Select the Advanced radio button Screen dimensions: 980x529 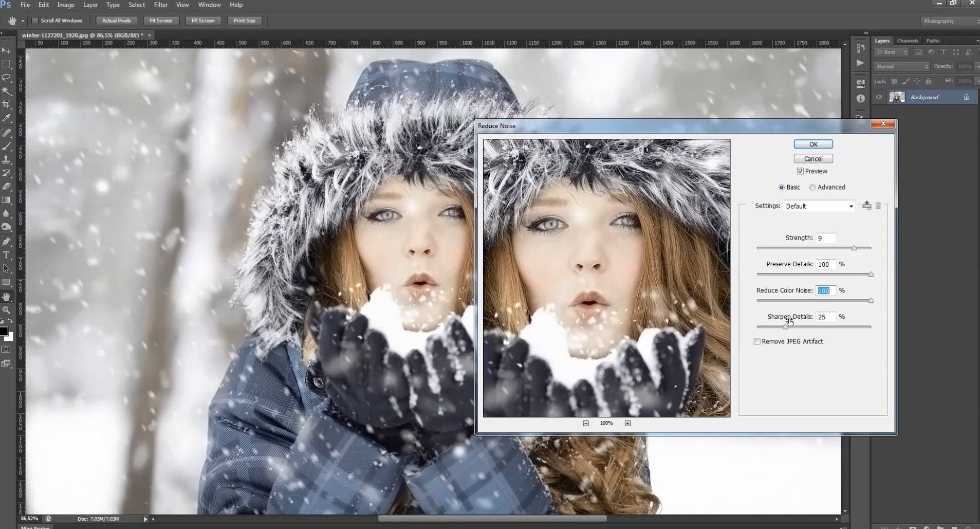(812, 188)
